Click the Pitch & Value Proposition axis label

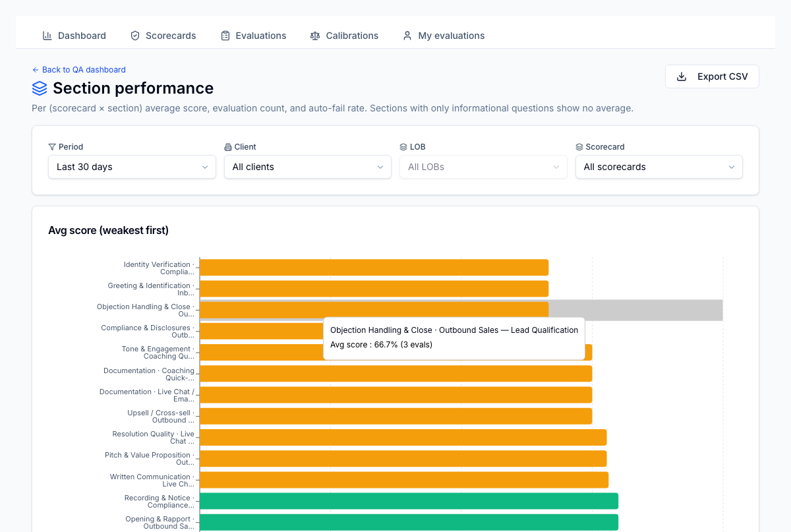[x=150, y=459]
